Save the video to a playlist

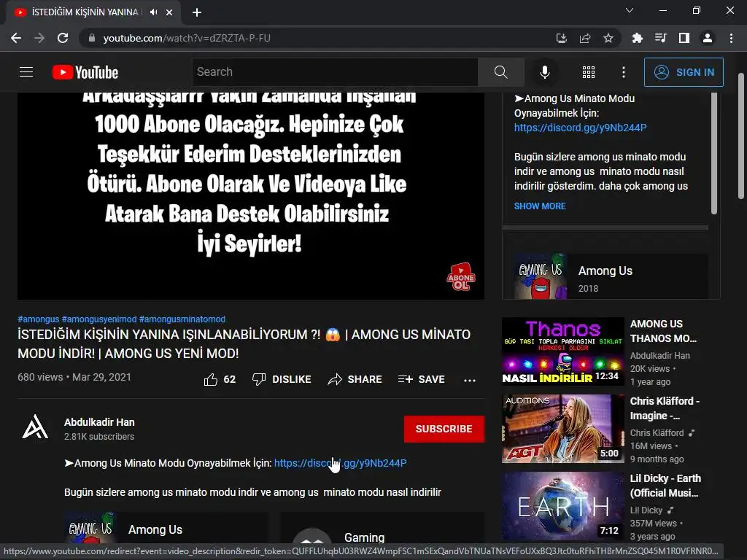pyautogui.click(x=421, y=379)
